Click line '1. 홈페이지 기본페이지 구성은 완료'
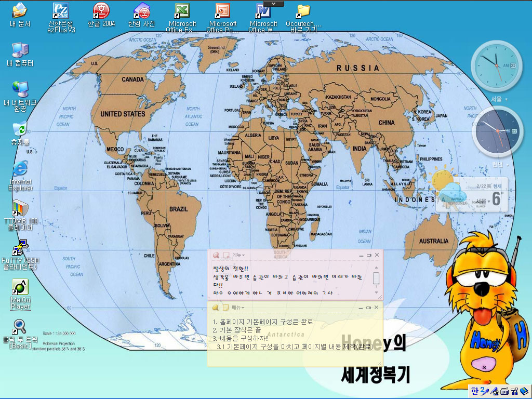This screenshot has height=399, width=532. click(262, 322)
